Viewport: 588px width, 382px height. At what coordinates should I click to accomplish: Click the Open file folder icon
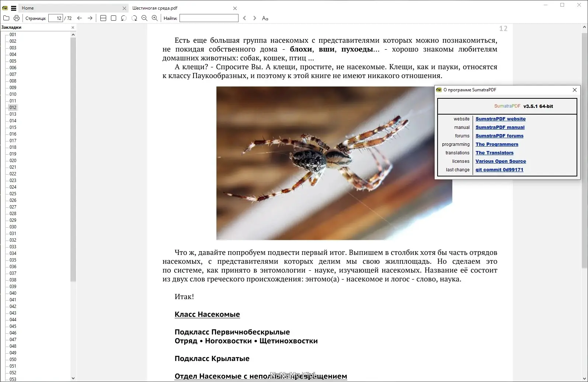[x=6, y=18]
